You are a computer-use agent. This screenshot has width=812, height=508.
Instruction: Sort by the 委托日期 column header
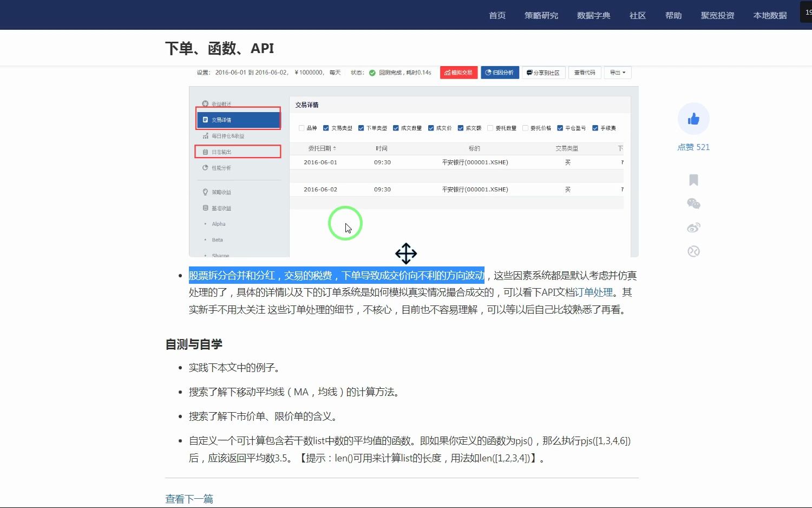click(322, 148)
